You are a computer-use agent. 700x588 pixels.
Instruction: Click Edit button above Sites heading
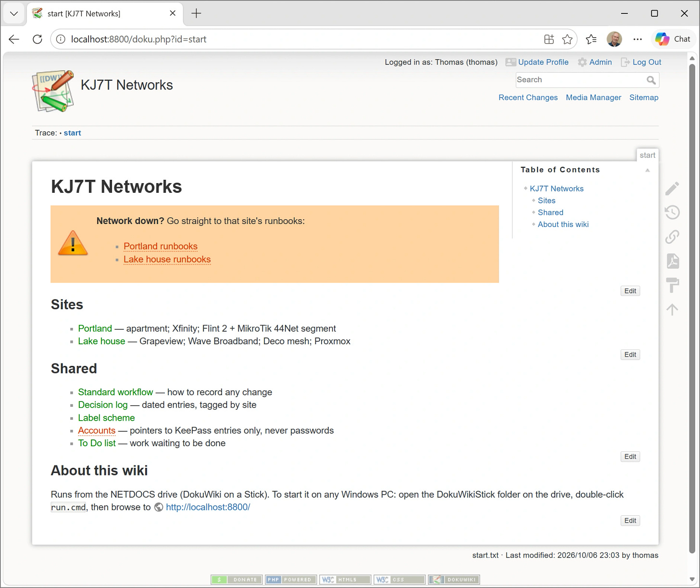click(x=630, y=291)
